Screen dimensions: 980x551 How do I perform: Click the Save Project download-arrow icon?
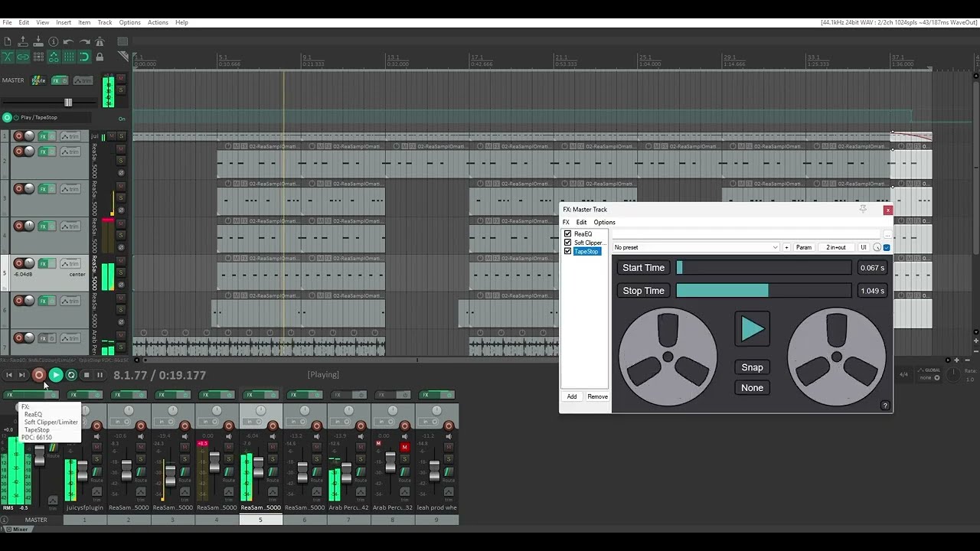[x=38, y=41]
